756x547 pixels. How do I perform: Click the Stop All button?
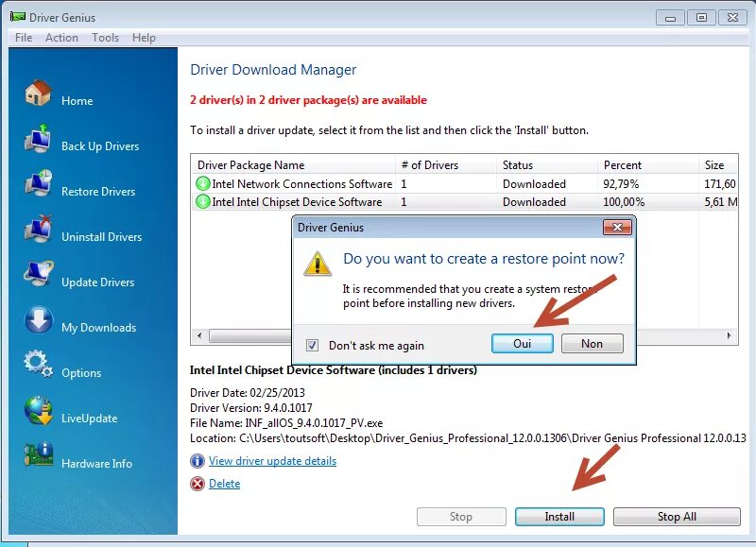(x=677, y=517)
